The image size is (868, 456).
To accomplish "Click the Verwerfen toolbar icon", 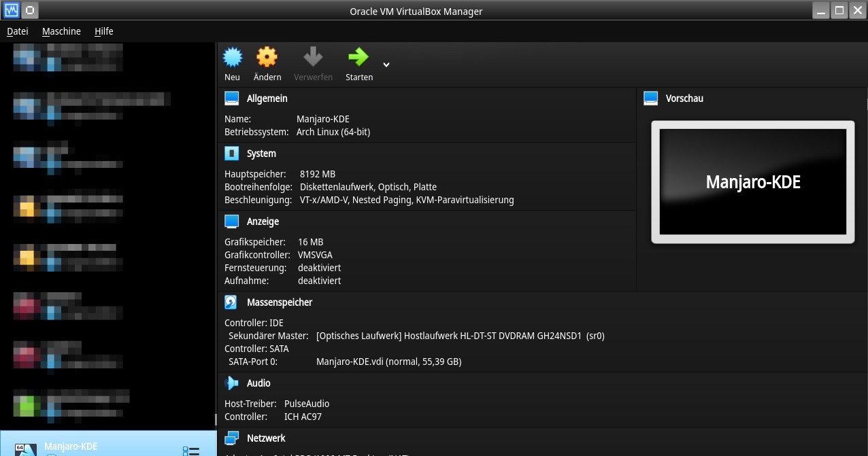I will point(313,56).
